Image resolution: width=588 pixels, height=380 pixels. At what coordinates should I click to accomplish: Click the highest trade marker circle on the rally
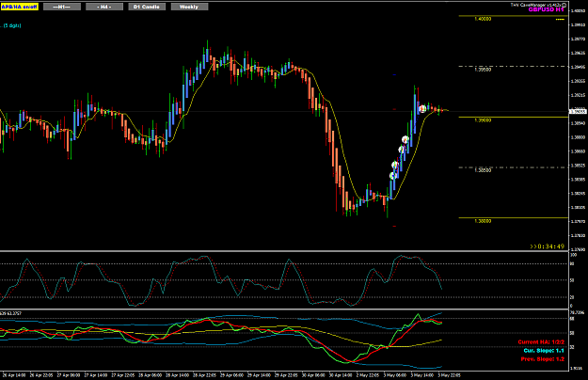tap(405, 140)
